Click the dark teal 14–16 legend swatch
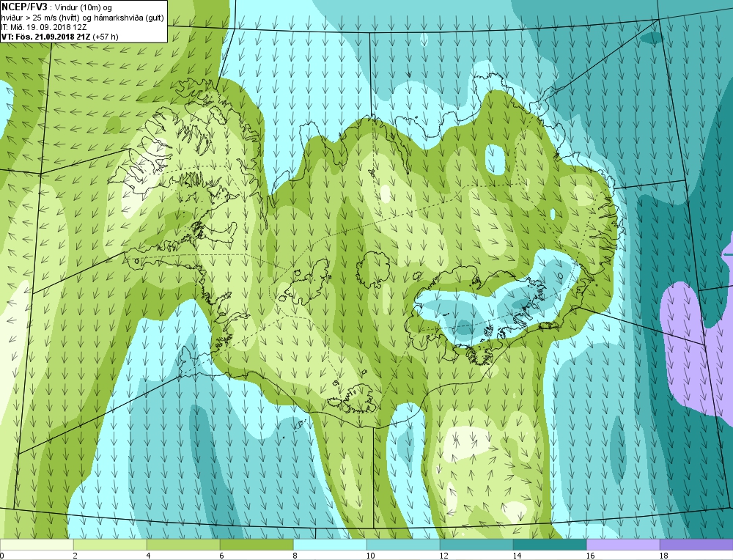Screen dimensions: 733x560 point(550,545)
